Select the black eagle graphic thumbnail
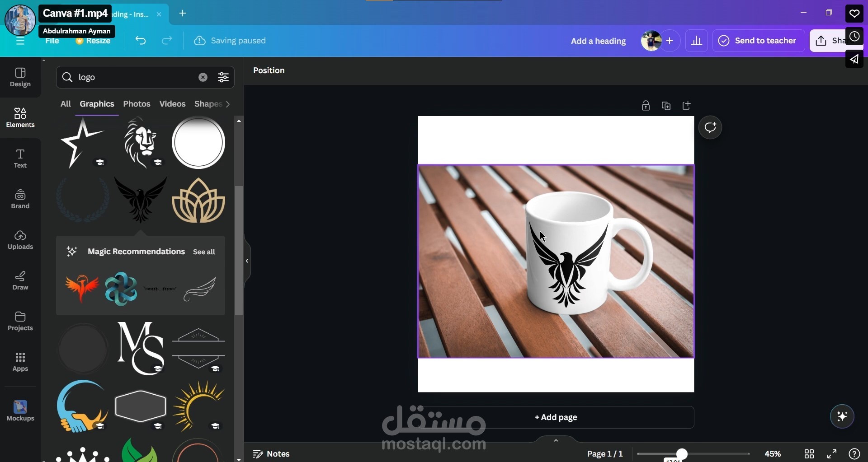Image resolution: width=868 pixels, height=462 pixels. tap(141, 200)
